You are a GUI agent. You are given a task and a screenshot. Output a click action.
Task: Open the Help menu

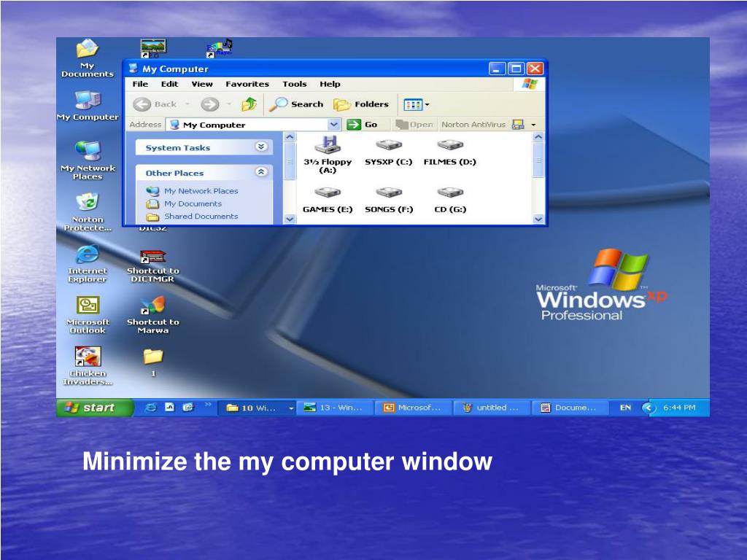330,84
